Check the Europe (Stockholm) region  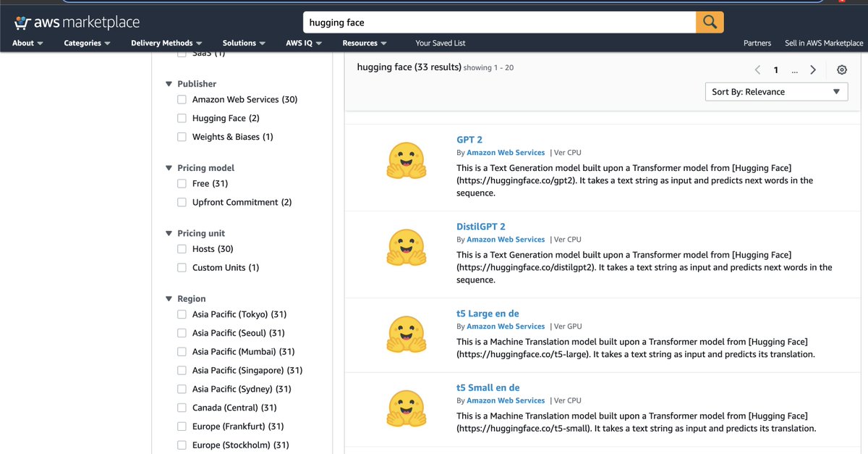tap(182, 445)
